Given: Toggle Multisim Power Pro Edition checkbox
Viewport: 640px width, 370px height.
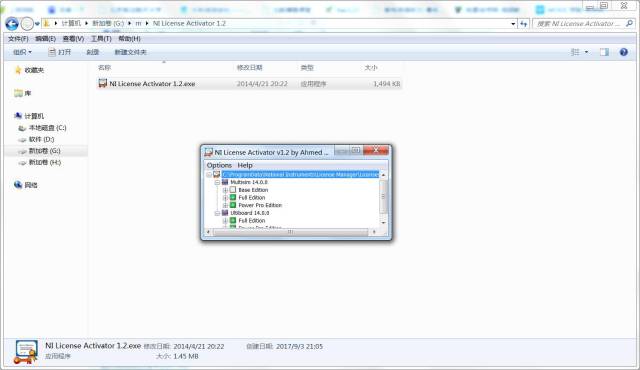Looking at the screenshot, I should coord(233,205).
